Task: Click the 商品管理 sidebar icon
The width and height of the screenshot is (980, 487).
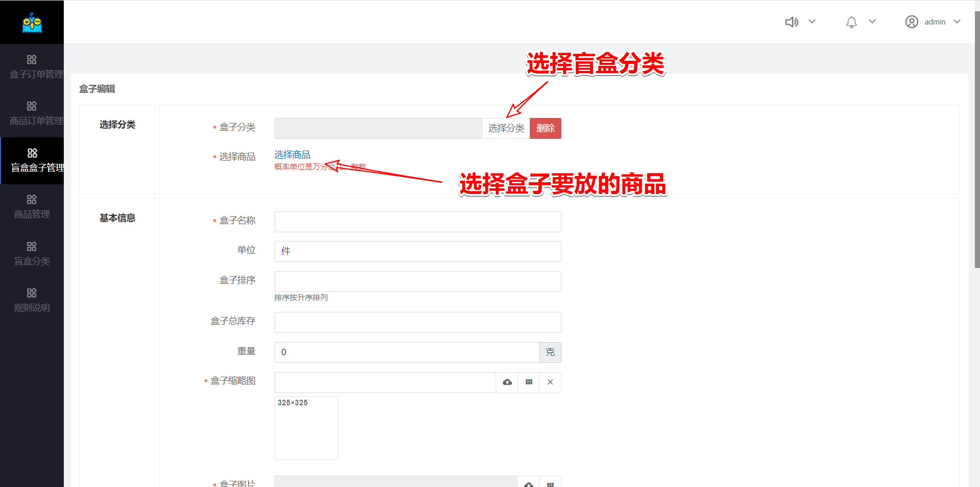Action: [32, 200]
